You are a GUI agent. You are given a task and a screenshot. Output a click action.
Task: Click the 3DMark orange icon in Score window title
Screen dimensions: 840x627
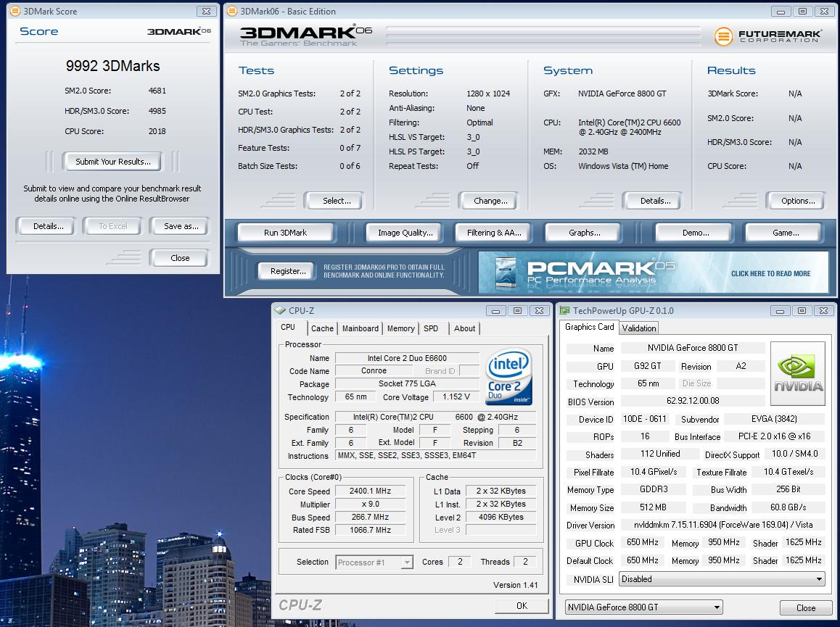(x=15, y=11)
